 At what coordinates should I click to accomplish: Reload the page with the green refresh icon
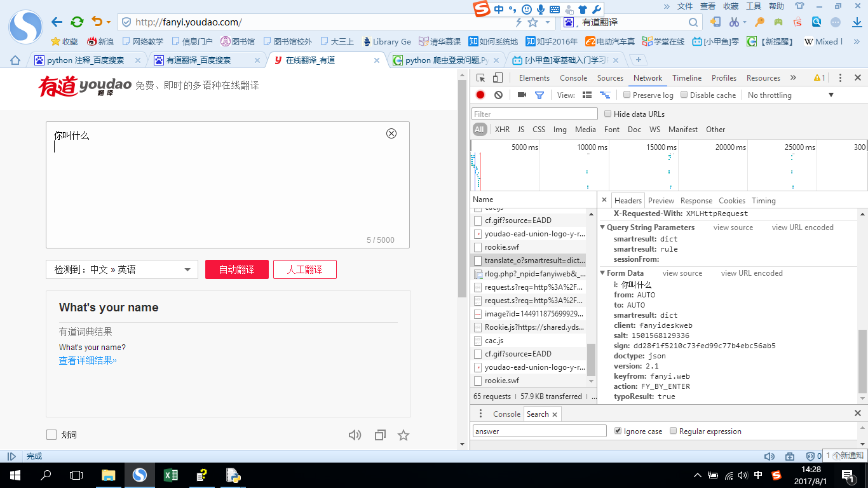77,22
